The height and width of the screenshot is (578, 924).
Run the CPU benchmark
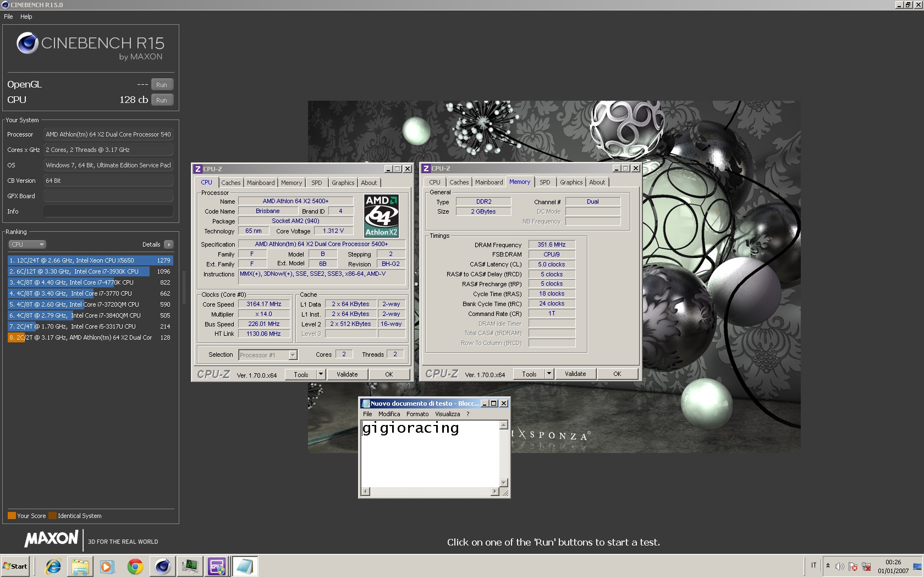click(x=162, y=100)
